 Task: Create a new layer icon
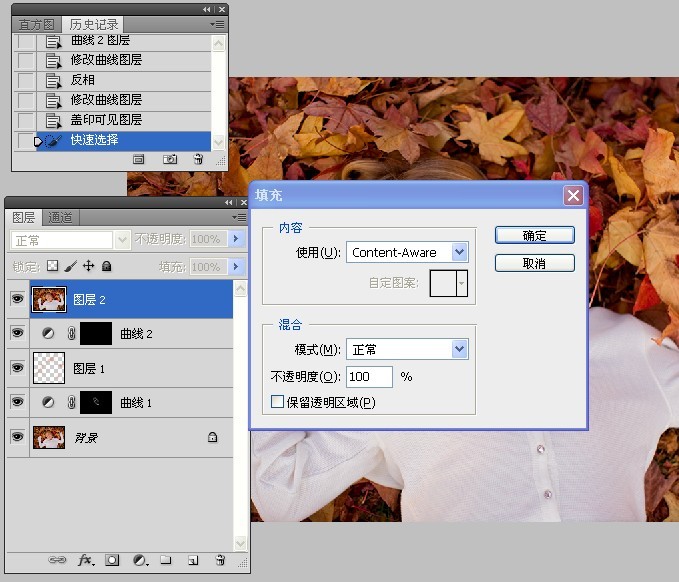click(193, 560)
